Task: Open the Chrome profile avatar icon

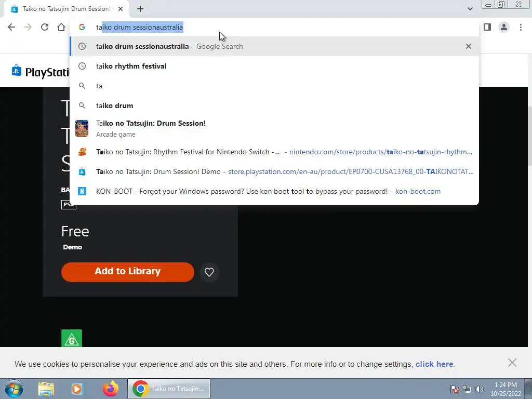Action: (x=504, y=27)
